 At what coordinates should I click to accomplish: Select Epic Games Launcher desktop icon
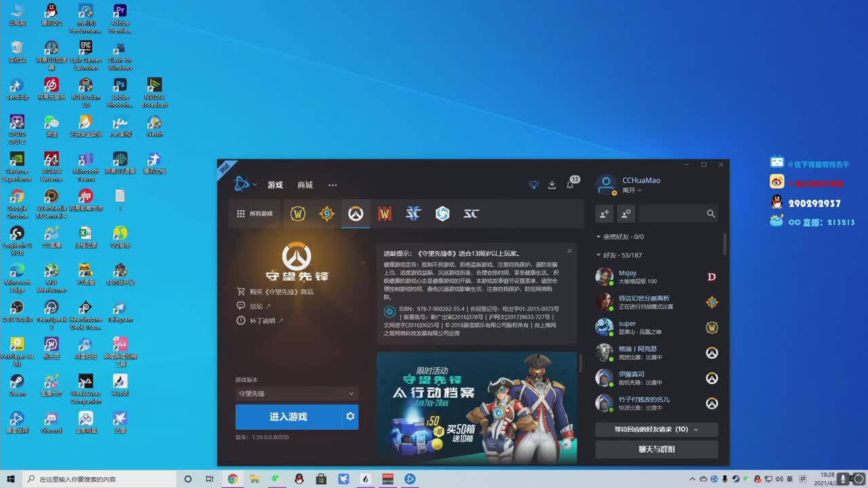85,56
